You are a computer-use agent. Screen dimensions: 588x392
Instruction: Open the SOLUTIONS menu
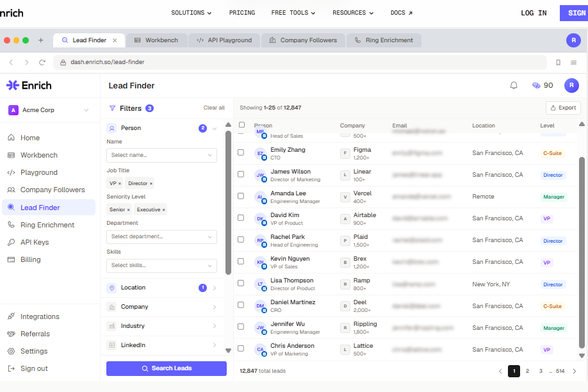click(x=192, y=13)
